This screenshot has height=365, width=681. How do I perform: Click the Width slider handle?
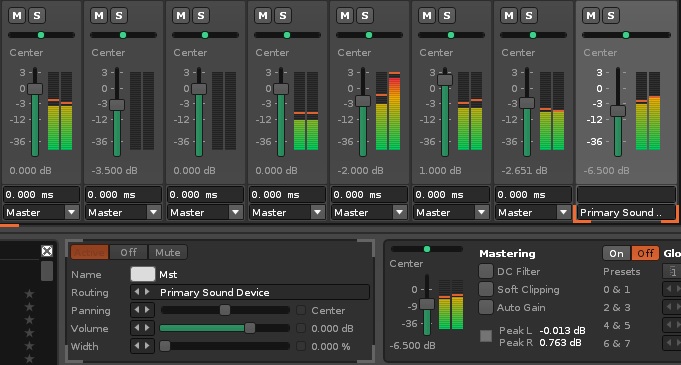point(165,346)
